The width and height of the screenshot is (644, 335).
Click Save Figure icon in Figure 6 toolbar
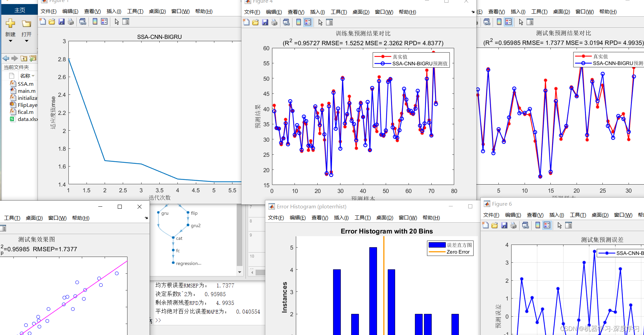tap(504, 225)
